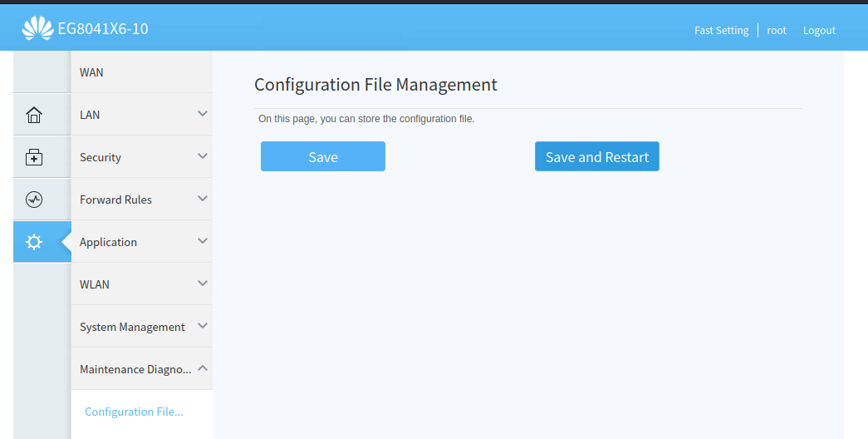868x439 pixels.
Task: Open the System Management menu item
Action: coord(142,327)
